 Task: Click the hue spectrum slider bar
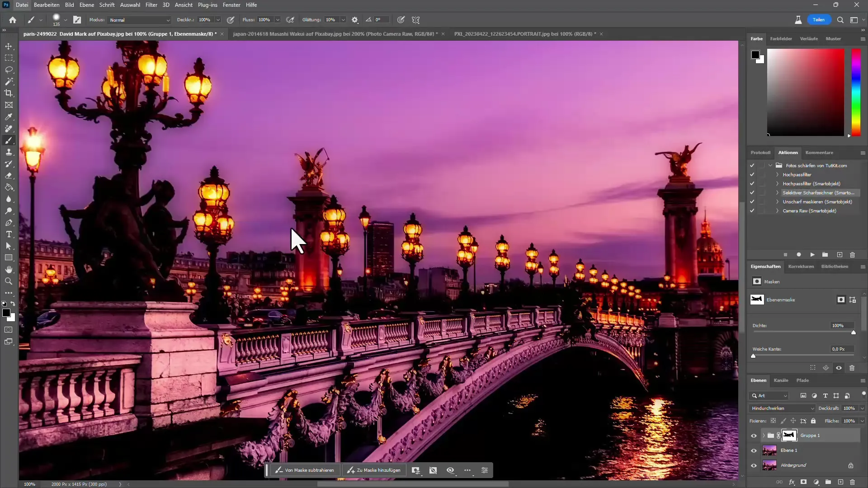pos(856,92)
